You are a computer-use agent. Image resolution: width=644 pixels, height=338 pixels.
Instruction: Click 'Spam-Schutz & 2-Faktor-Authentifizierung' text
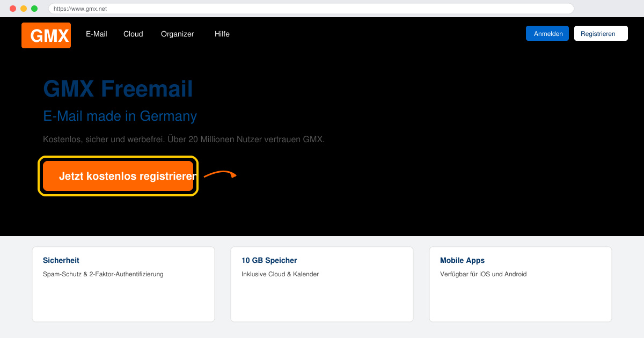click(103, 274)
